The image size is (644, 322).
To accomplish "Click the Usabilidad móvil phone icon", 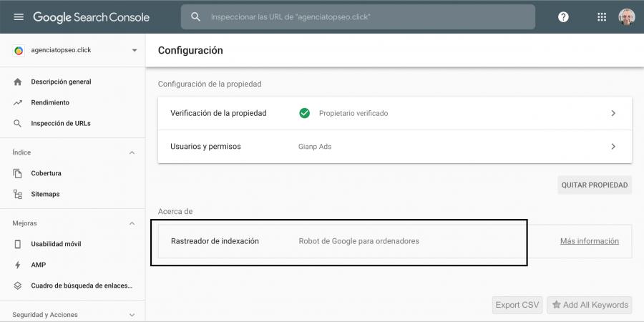I will pyautogui.click(x=18, y=244).
